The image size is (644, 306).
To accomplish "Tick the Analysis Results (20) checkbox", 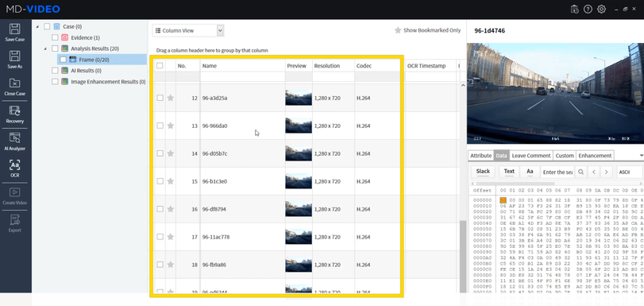I will (55, 48).
